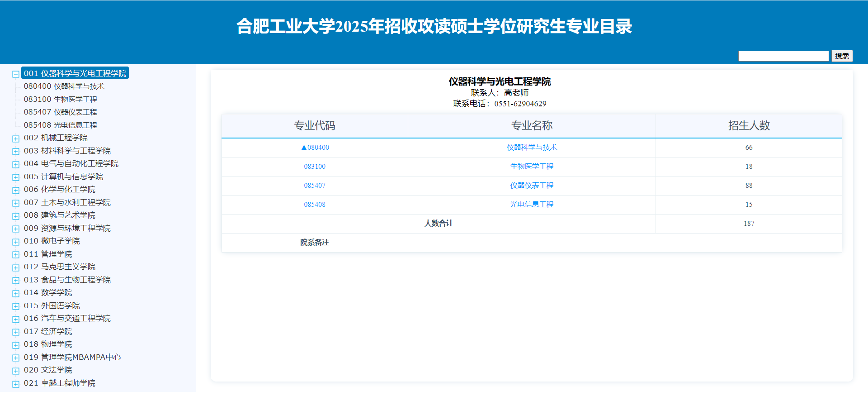Viewport: 868px width, 401px height.
Task: Select 005 计算机与信息学院 in the tree
Action: tap(63, 177)
